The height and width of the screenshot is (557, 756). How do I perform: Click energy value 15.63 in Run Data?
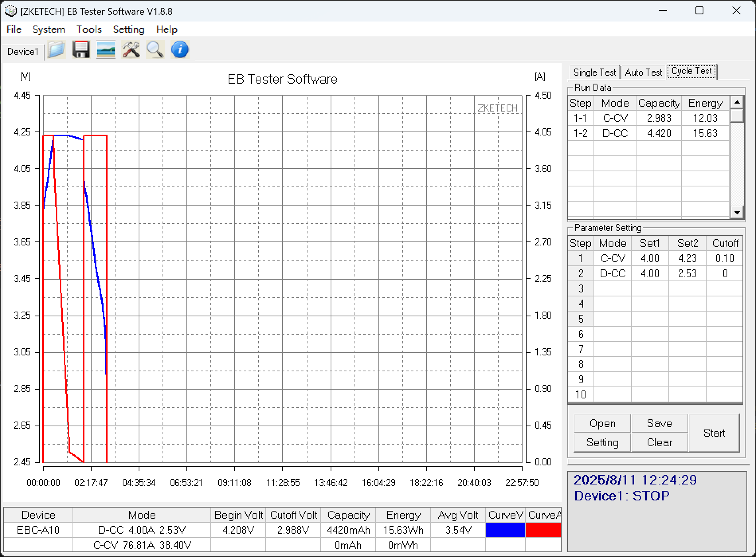pos(705,133)
